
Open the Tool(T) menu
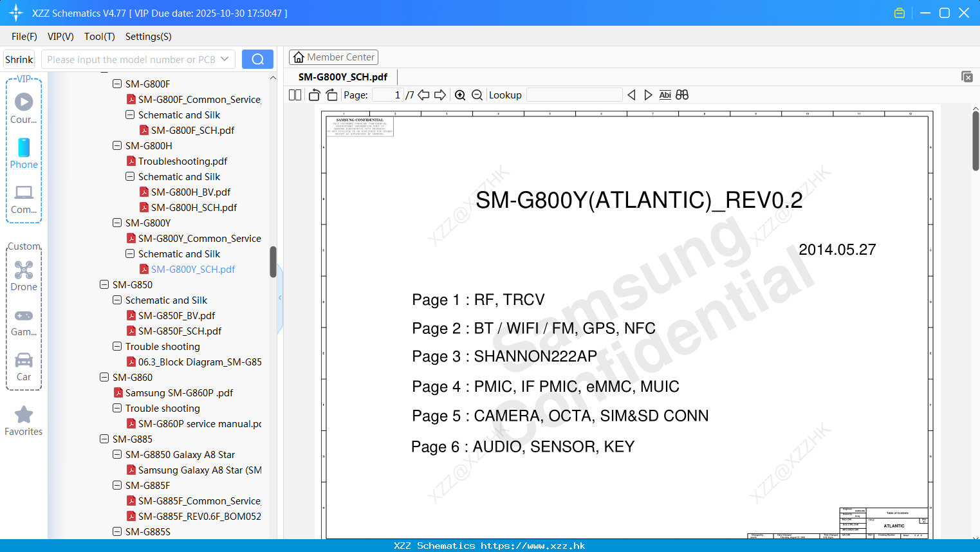[100, 36]
